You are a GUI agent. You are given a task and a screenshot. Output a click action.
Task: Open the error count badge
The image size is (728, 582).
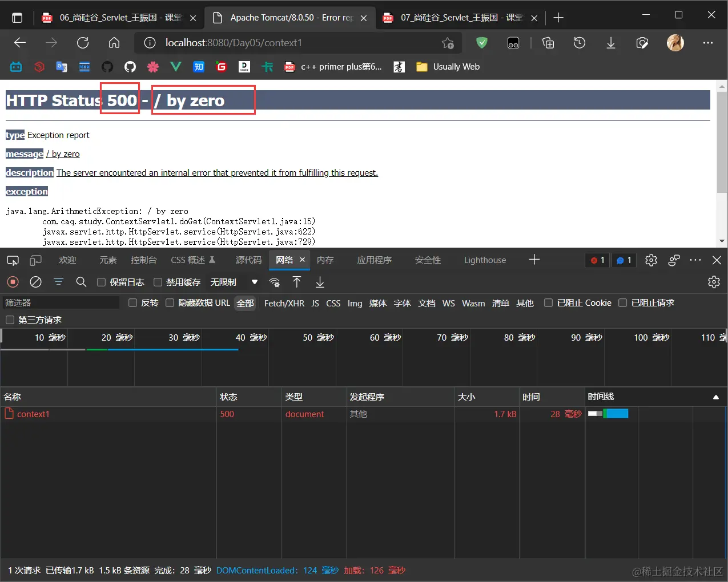tap(597, 260)
